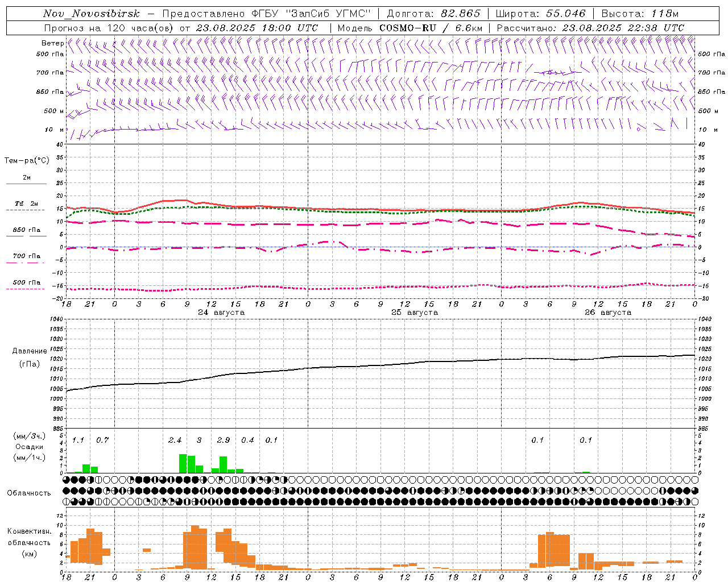
Task: Click the '700 гПа' temperature legend label
Action: (26, 256)
